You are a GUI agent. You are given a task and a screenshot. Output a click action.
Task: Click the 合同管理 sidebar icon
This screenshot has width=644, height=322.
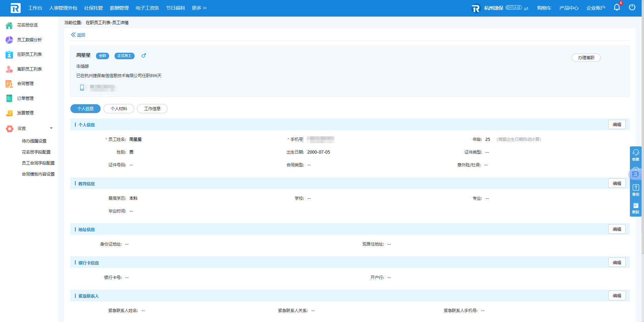[x=9, y=84]
